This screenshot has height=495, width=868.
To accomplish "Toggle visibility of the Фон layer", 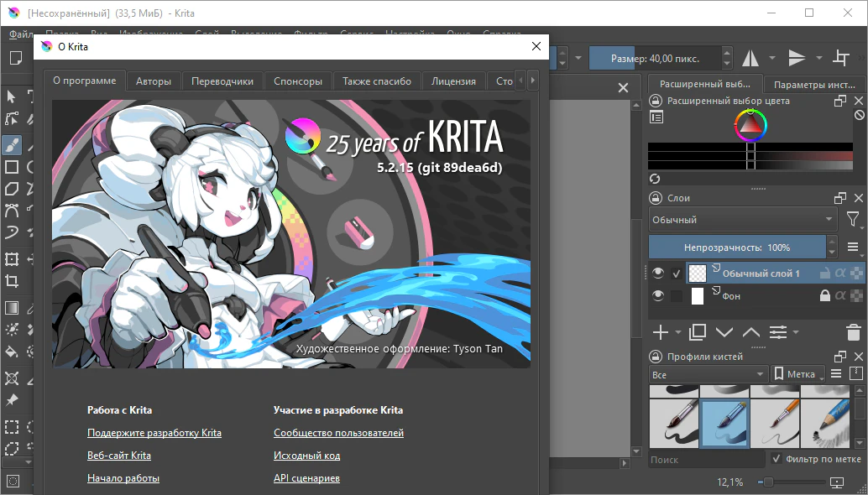I will [659, 296].
